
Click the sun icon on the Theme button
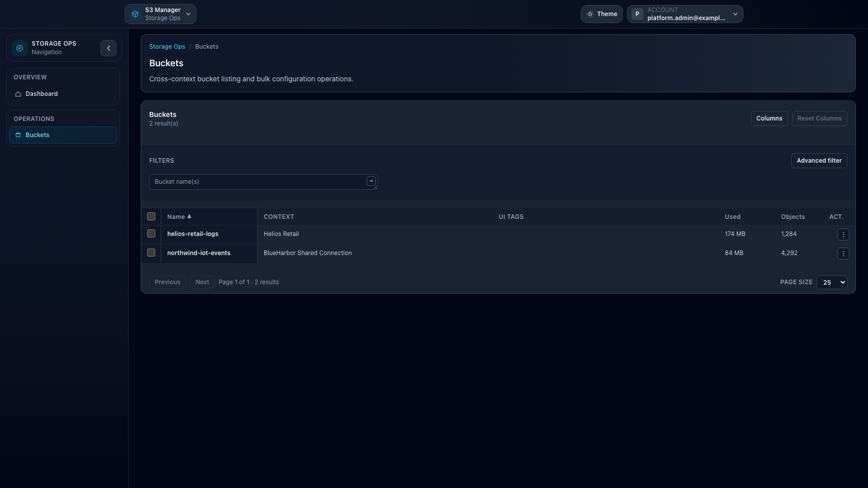click(590, 14)
